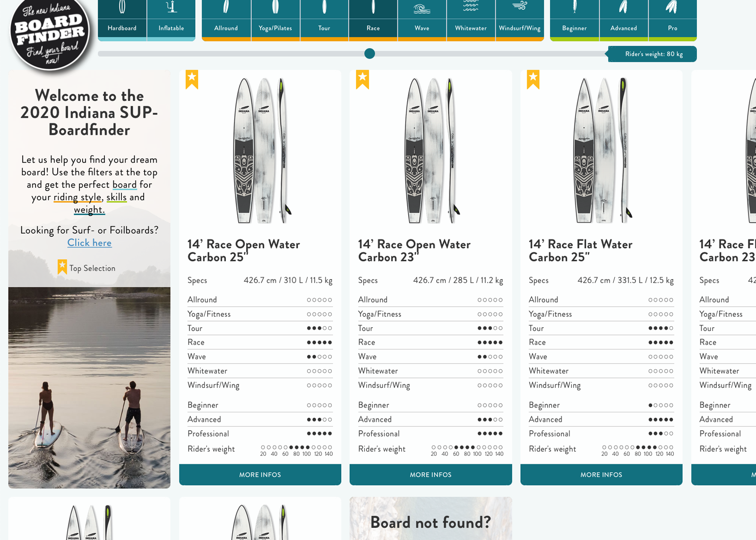Choose the Yoga/Pilates filter

pos(275,20)
